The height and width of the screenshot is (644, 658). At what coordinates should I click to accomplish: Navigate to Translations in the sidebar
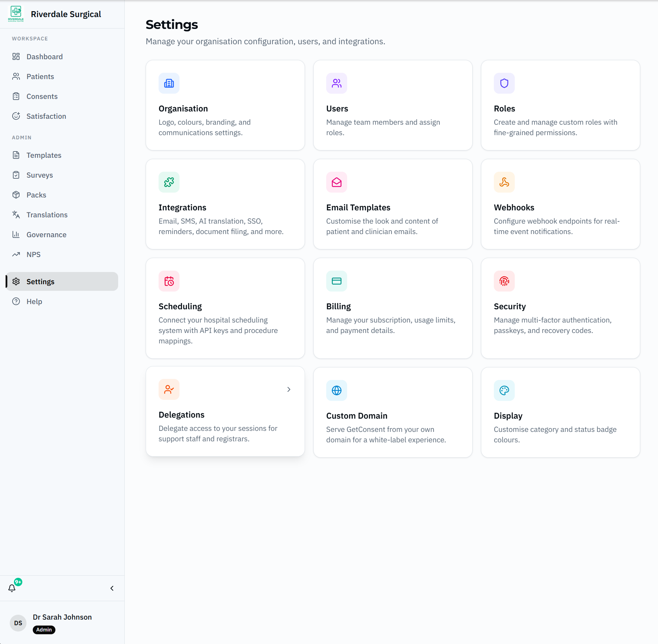click(x=47, y=215)
